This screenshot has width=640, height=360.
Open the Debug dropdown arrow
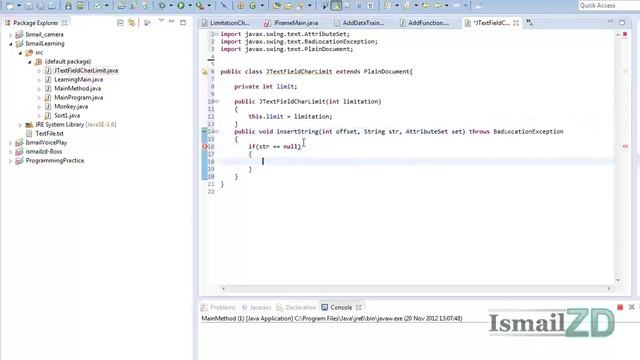coord(171,6)
